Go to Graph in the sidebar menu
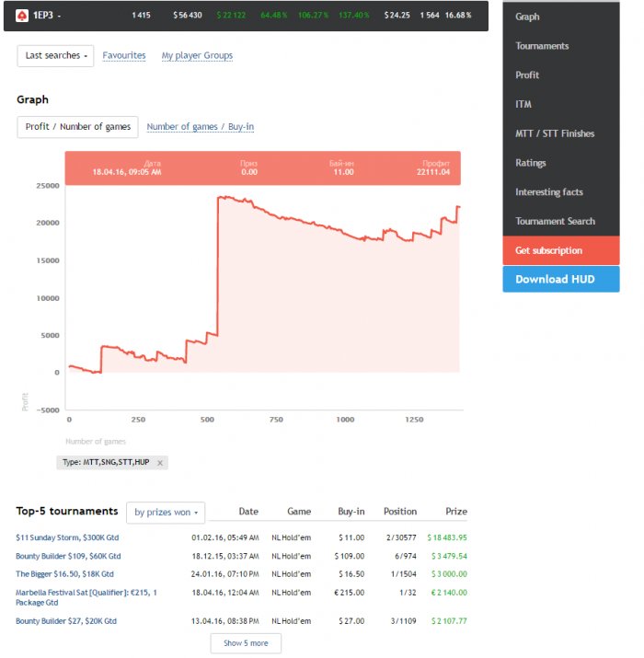 coord(527,17)
